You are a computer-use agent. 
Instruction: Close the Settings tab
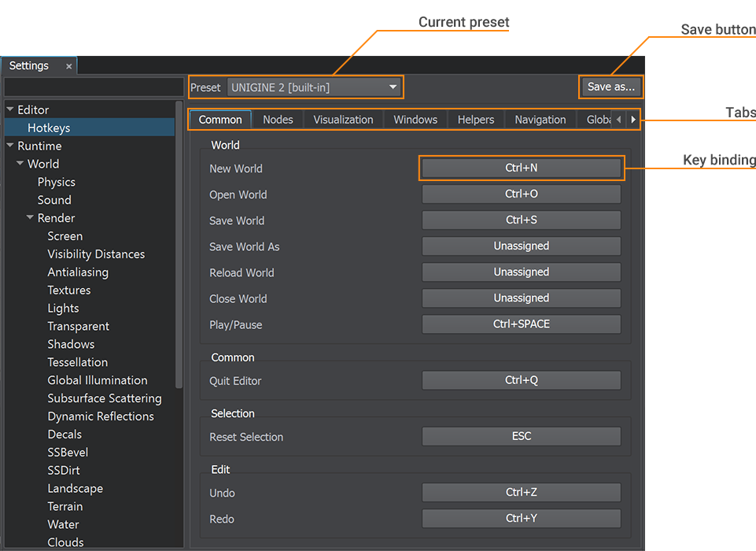coord(68,67)
